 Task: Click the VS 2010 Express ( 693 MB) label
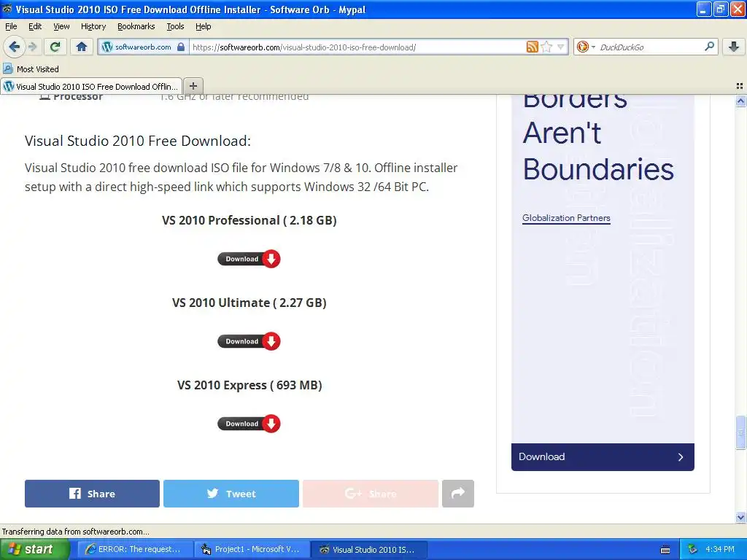(x=249, y=385)
